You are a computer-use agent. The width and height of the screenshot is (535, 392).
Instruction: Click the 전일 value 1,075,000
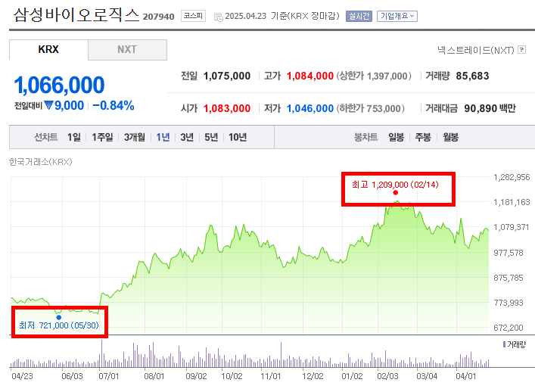click(227, 76)
